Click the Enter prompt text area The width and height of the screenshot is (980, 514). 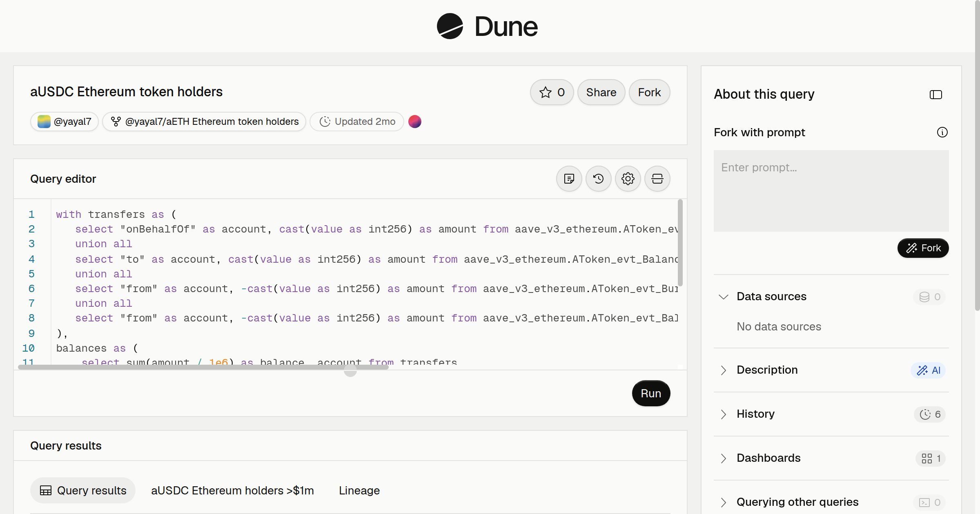tap(831, 191)
